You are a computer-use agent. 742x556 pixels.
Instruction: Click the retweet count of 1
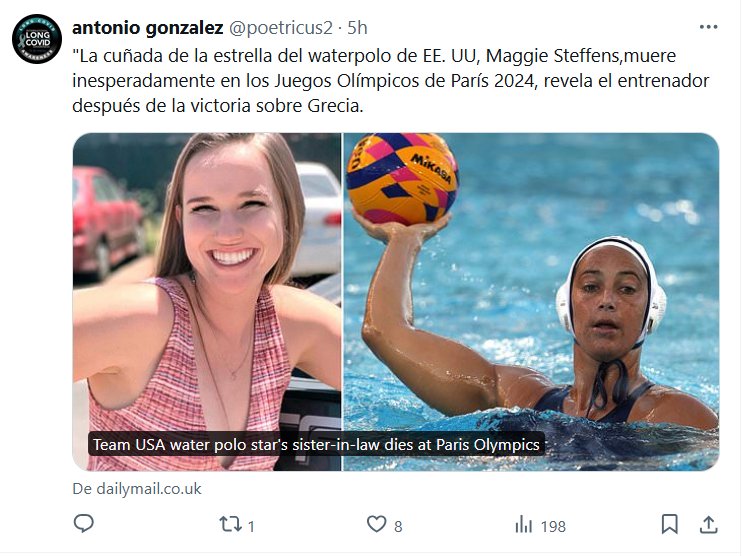click(x=251, y=525)
